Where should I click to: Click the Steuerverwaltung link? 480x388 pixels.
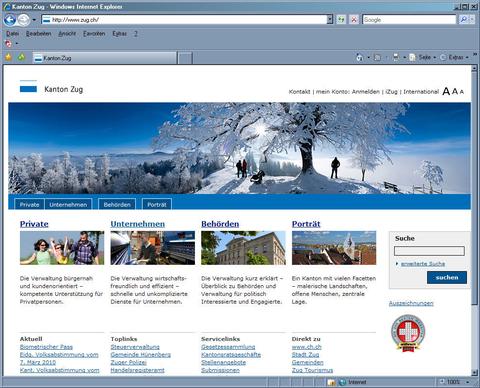tap(135, 347)
